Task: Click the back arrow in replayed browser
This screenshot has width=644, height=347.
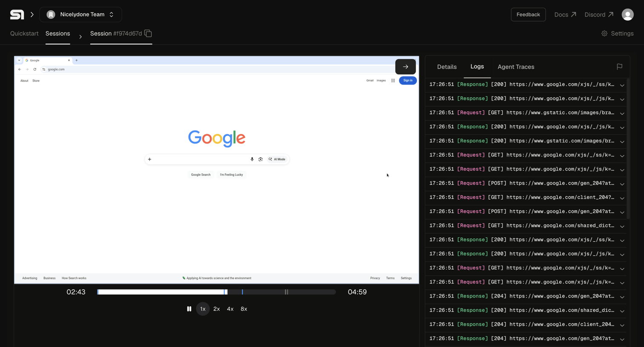Action: coord(20,69)
